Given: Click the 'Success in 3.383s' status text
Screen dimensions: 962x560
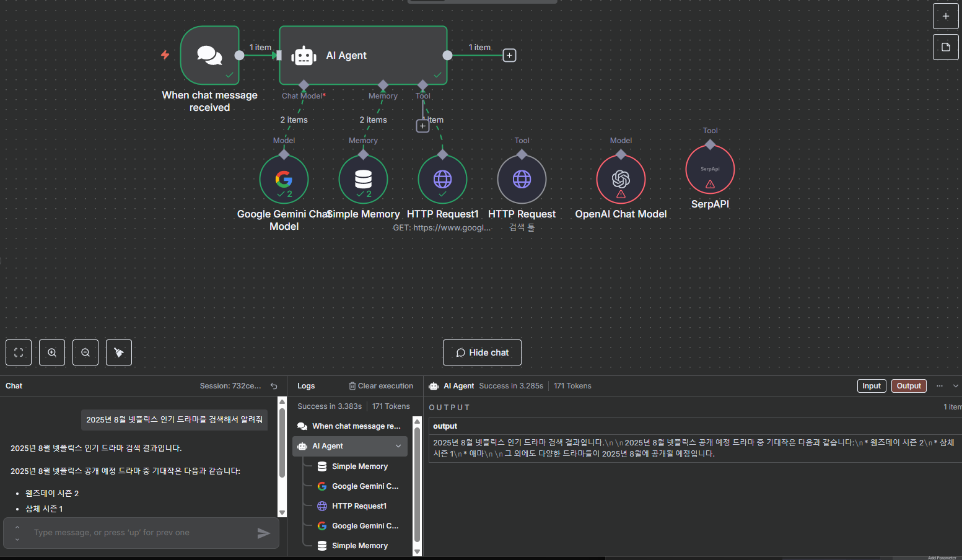Looking at the screenshot, I should pos(330,406).
